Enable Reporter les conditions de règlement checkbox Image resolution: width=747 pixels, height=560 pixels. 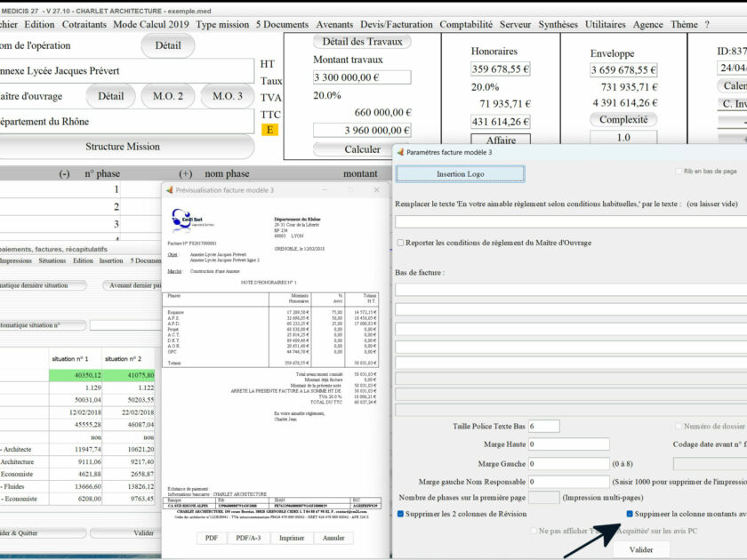400,243
